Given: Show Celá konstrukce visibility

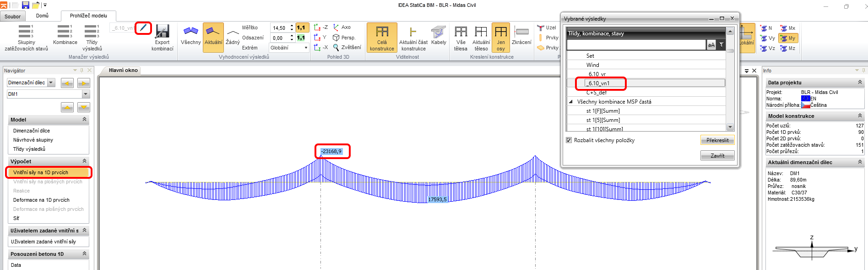Looking at the screenshot, I should click(x=382, y=37).
